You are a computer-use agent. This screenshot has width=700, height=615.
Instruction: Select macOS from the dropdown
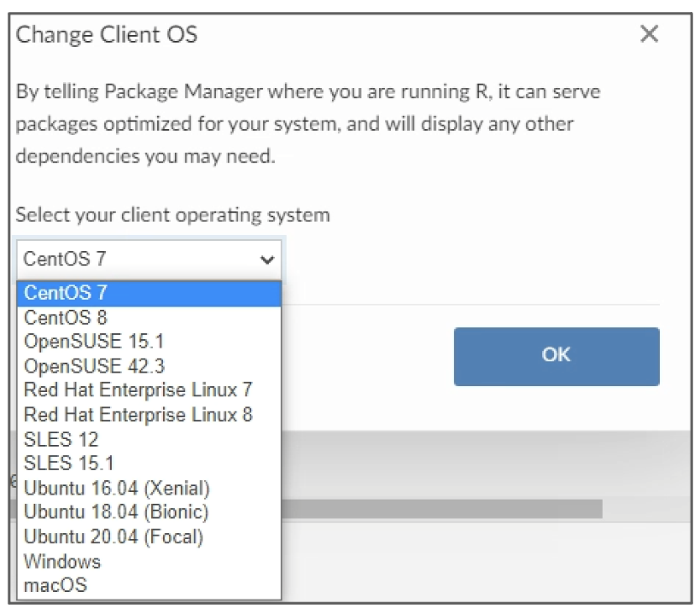pyautogui.click(x=149, y=585)
